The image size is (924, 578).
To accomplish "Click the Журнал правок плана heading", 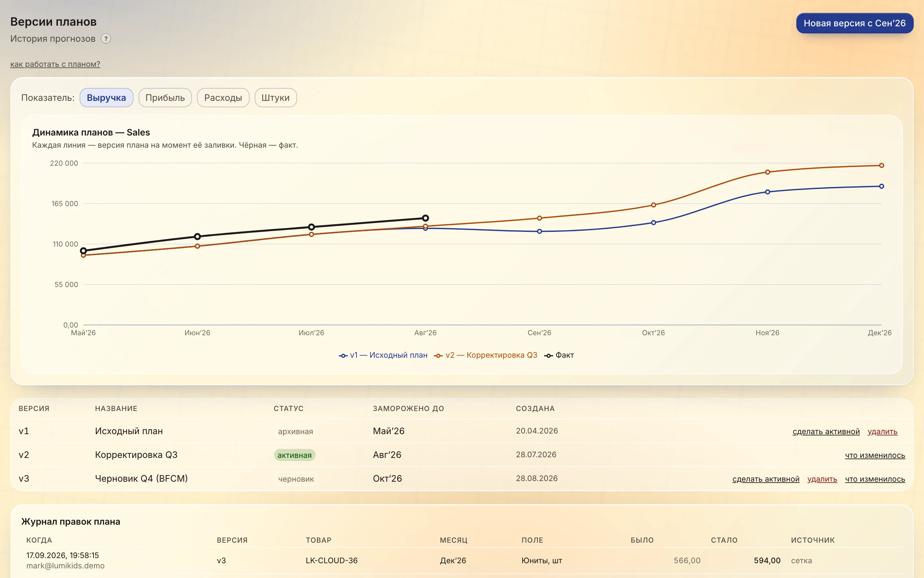I will click(71, 521).
